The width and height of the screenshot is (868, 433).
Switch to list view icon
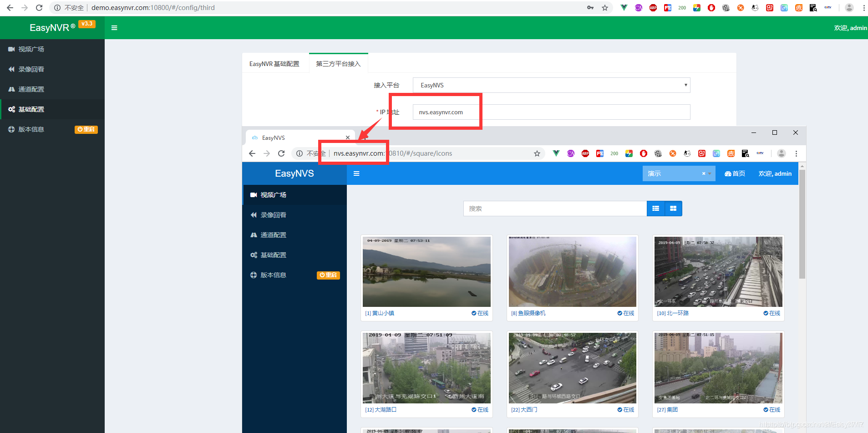tap(656, 209)
